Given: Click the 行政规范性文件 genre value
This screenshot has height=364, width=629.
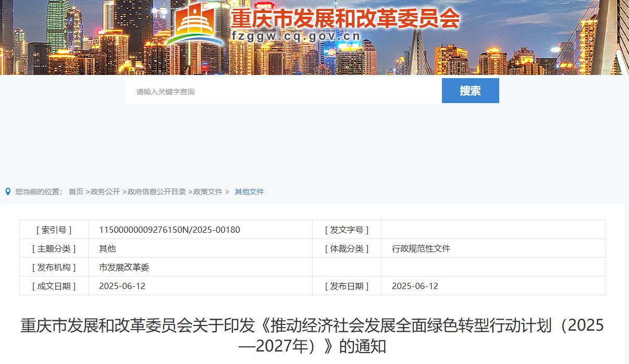Looking at the screenshot, I should click(421, 248).
